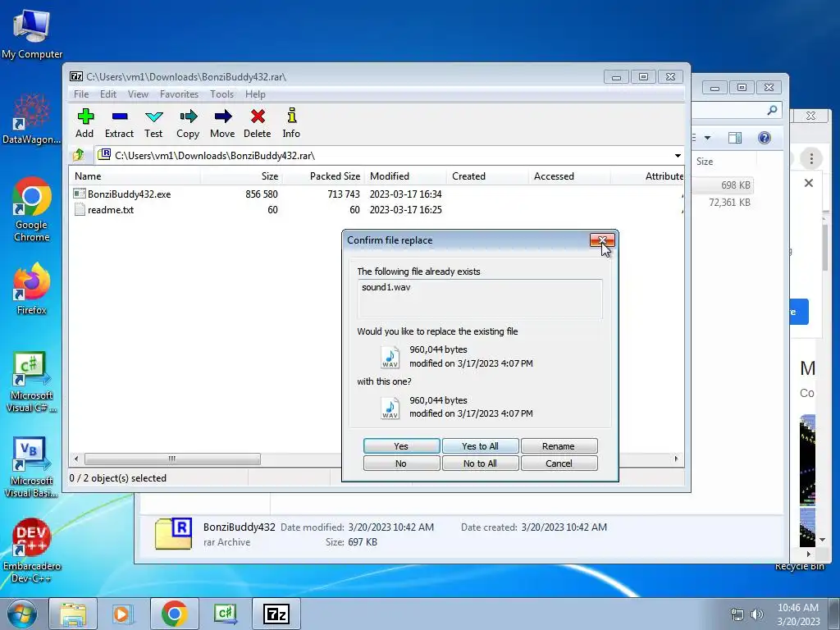Viewport: 840px width, 630px height.
Task: Select the Firefox desktop shortcut
Action: click(32, 289)
